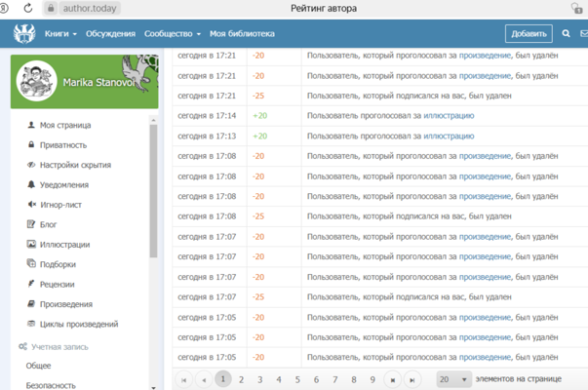Jump to first page arrow
Screen dimensions: 588x390
coord(183,379)
